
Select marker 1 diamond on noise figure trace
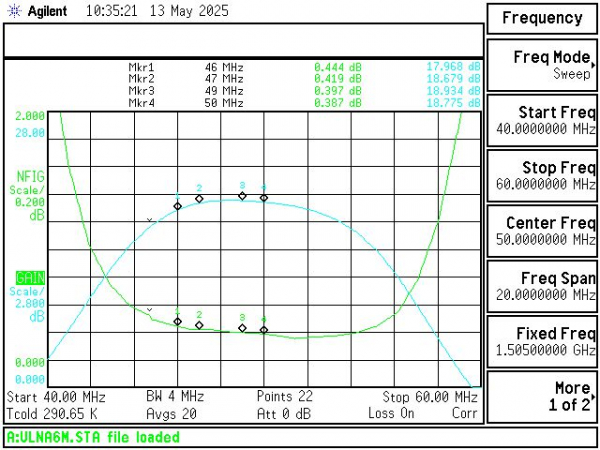pyautogui.click(x=178, y=321)
